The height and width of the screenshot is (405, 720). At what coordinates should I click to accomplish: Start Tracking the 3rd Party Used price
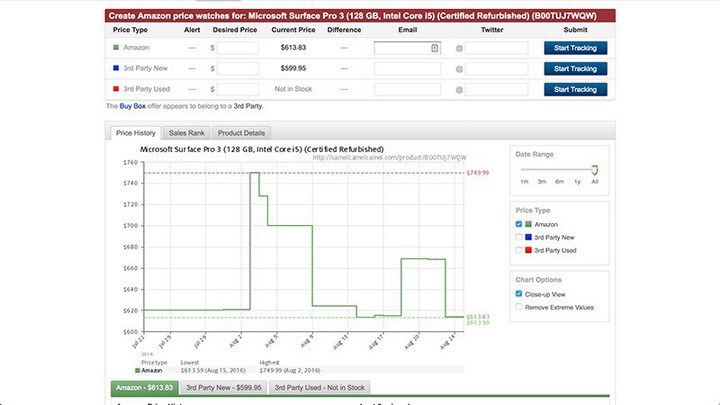pyautogui.click(x=575, y=89)
